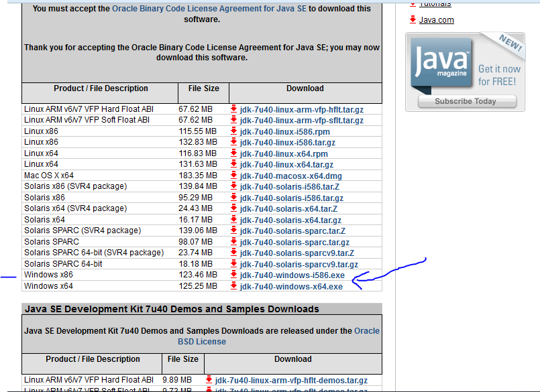Download jdk-7u40-linux-arm-vfp-hflt-demos.tar.gz
The width and height of the screenshot is (540, 392).
291,381
